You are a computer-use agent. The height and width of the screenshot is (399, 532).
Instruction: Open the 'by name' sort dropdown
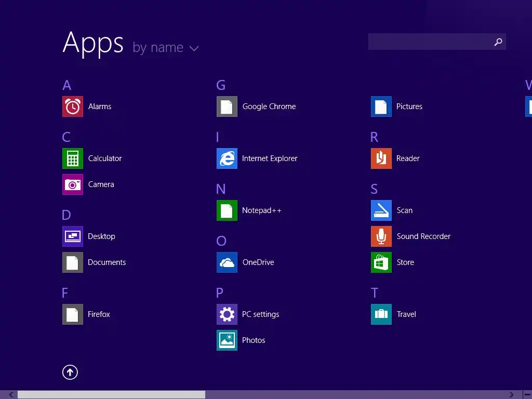click(x=166, y=48)
